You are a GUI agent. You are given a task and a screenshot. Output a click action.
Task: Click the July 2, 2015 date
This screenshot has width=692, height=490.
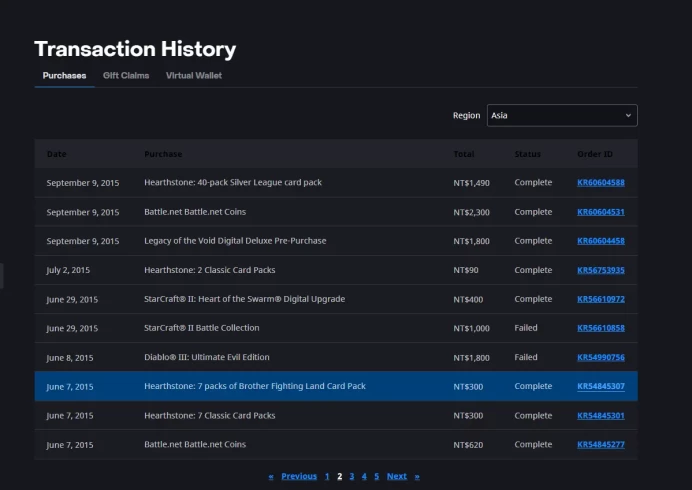[68, 270]
